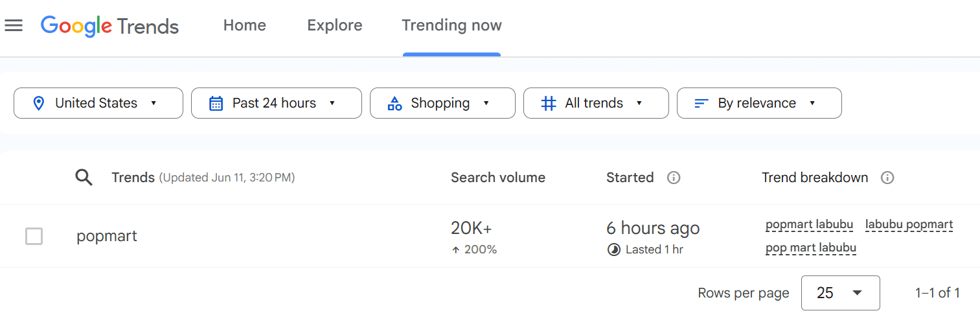Click the calendar icon in the Past 24 hours filter
The image size is (980, 315).
216,103
